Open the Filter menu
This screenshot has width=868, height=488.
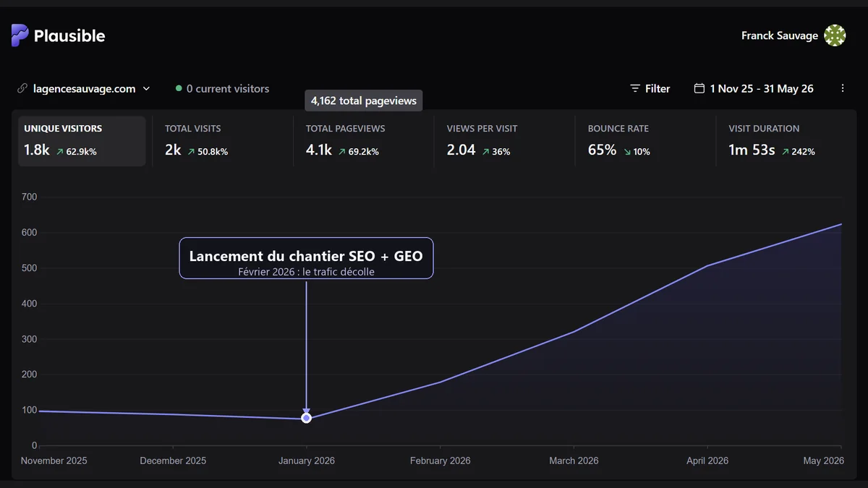(650, 89)
